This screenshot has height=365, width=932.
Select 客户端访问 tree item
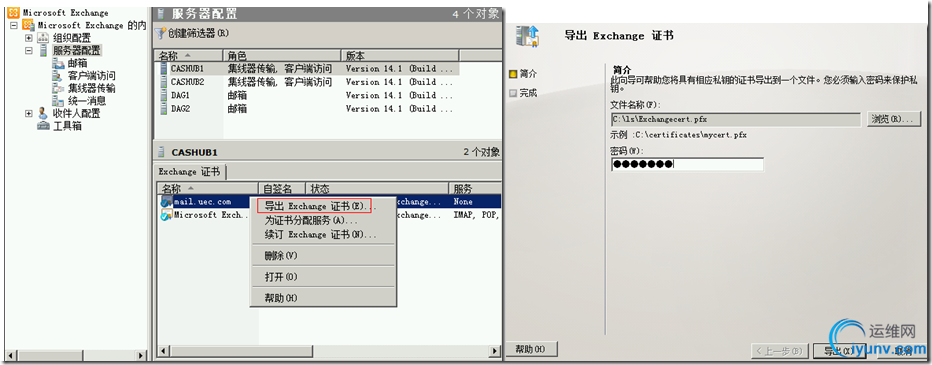pos(92,75)
